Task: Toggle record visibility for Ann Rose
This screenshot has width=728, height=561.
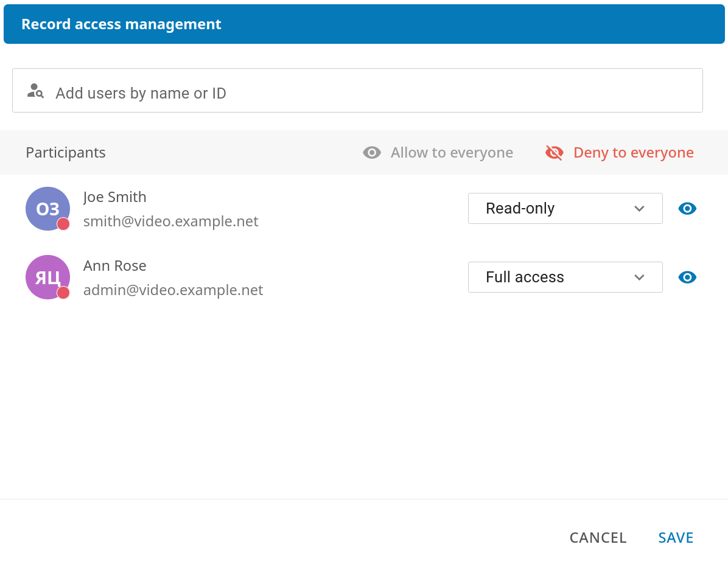Action: (687, 277)
